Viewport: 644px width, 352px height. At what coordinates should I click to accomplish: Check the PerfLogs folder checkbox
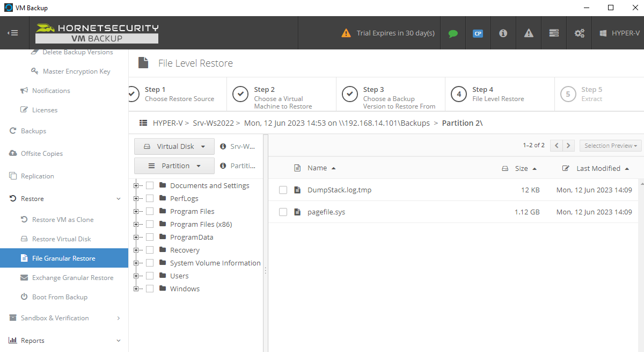click(150, 198)
